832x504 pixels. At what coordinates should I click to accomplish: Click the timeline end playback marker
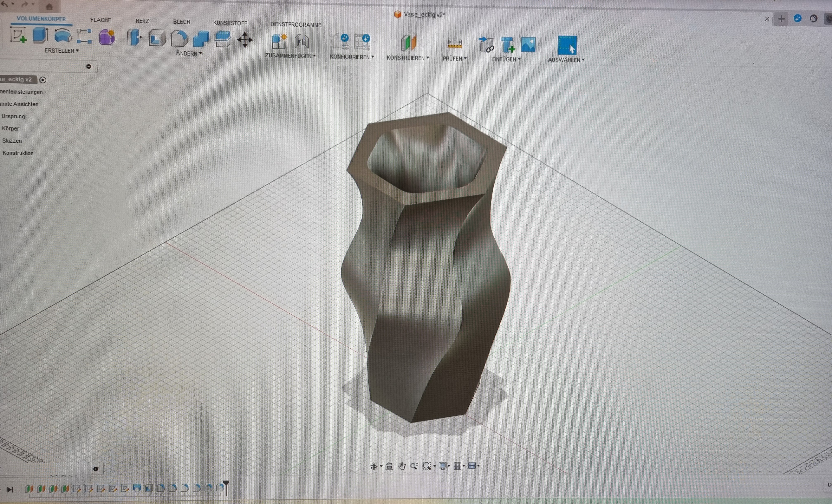click(226, 488)
